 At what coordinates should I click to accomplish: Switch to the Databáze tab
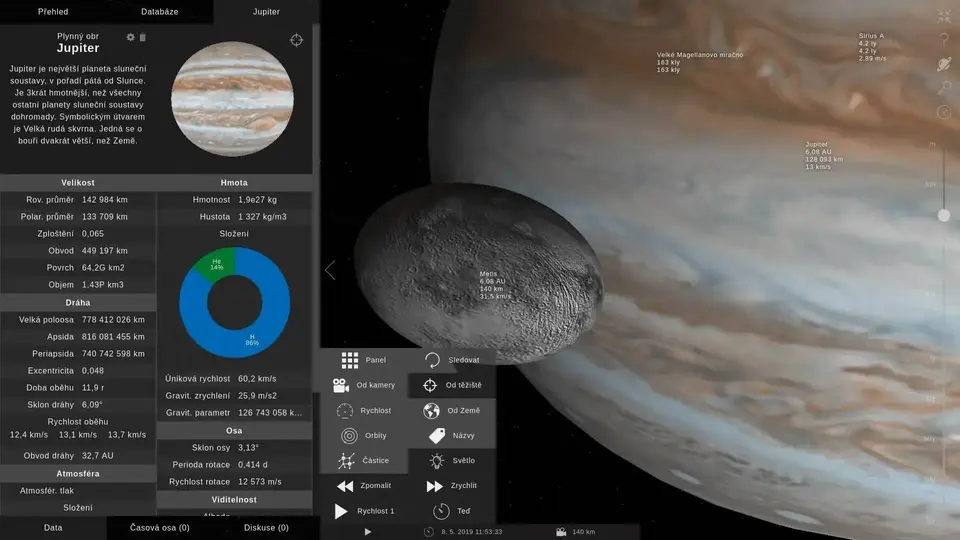click(x=160, y=12)
